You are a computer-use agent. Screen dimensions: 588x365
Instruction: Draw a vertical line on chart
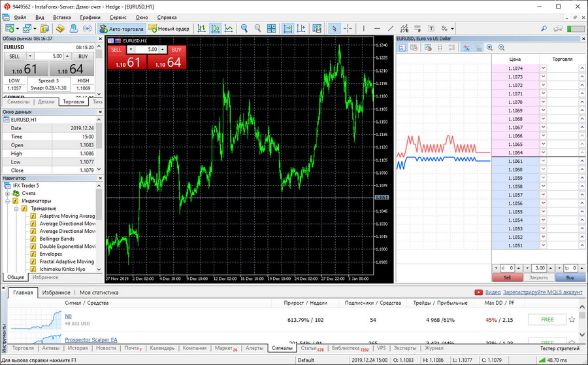[x=365, y=29]
